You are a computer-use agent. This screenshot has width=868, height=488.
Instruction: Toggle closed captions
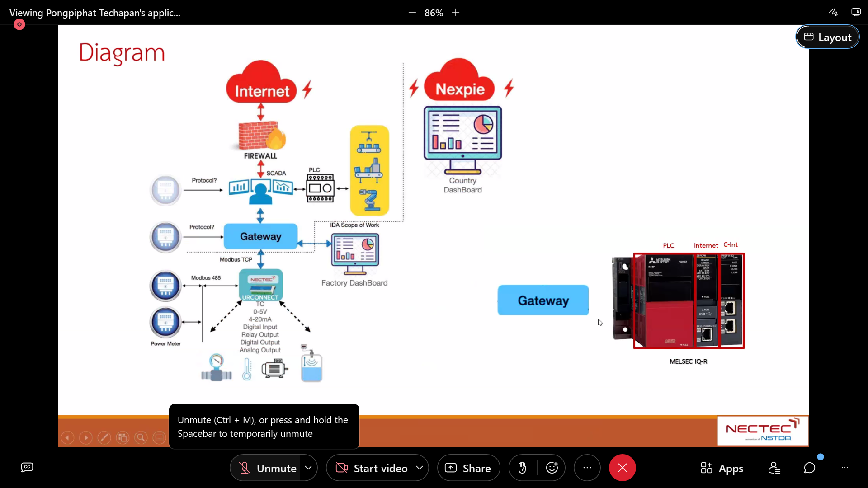tap(27, 468)
